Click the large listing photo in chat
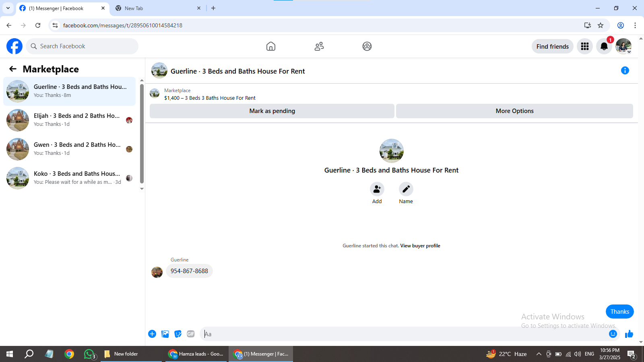The image size is (644, 362). 392,151
